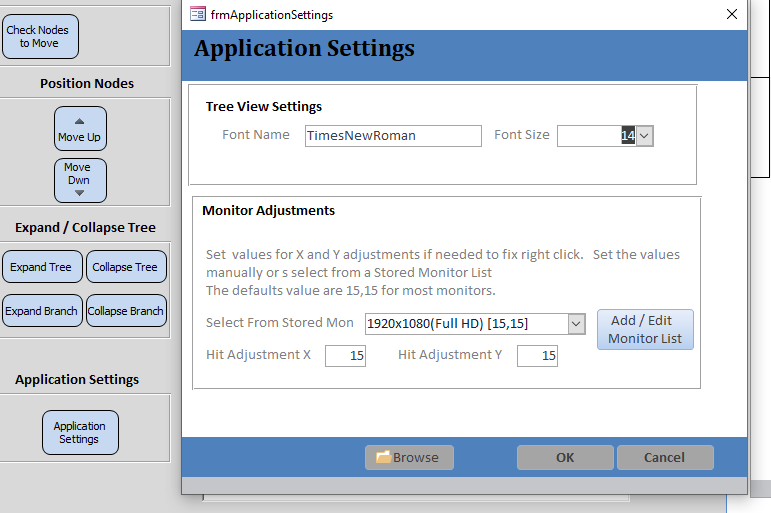Screen dimensions: 771x513
Task: Click the Collapse Tree button
Action: pos(126,267)
